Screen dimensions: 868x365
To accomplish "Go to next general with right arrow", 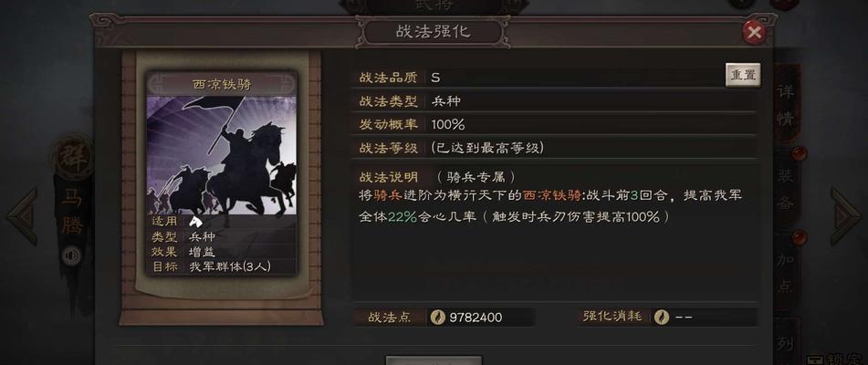I will pos(845,216).
